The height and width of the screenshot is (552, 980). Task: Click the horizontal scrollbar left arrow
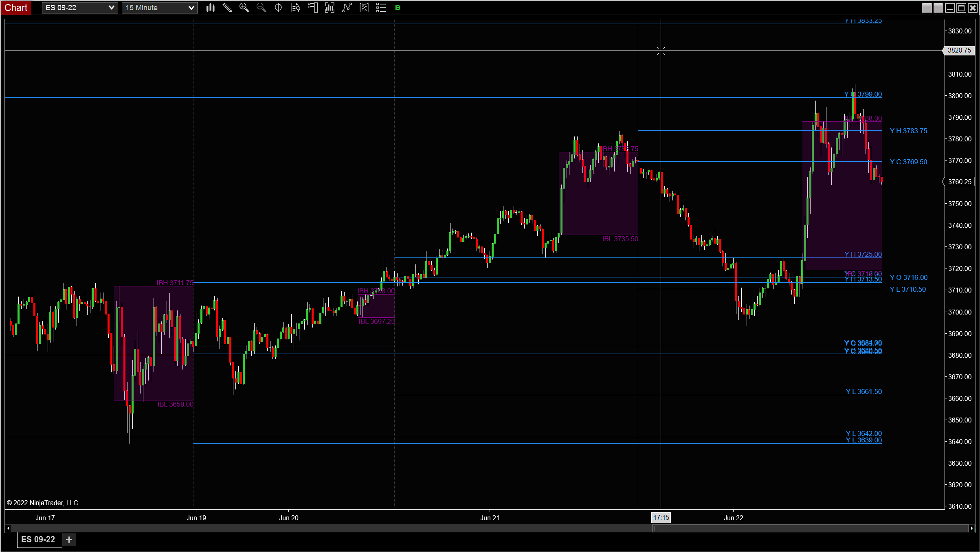pyautogui.click(x=8, y=528)
